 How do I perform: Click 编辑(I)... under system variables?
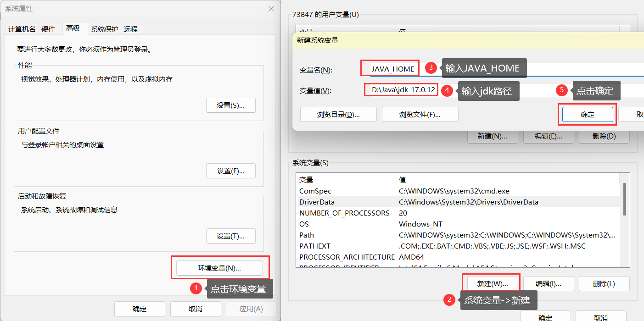(x=549, y=284)
